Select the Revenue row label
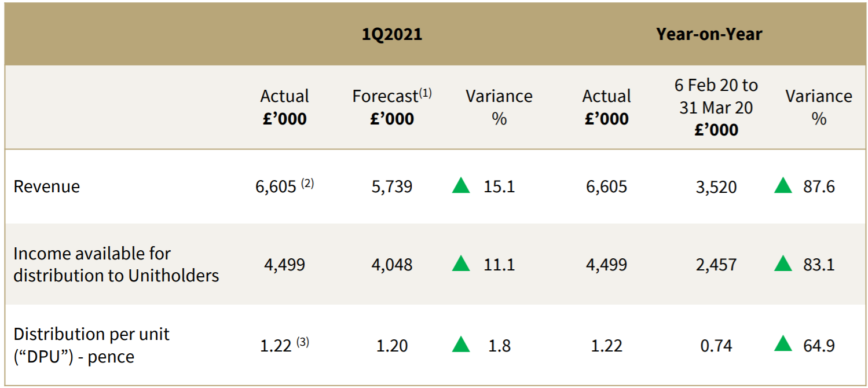Screen dimensions: 868x388 pyautogui.click(x=47, y=187)
